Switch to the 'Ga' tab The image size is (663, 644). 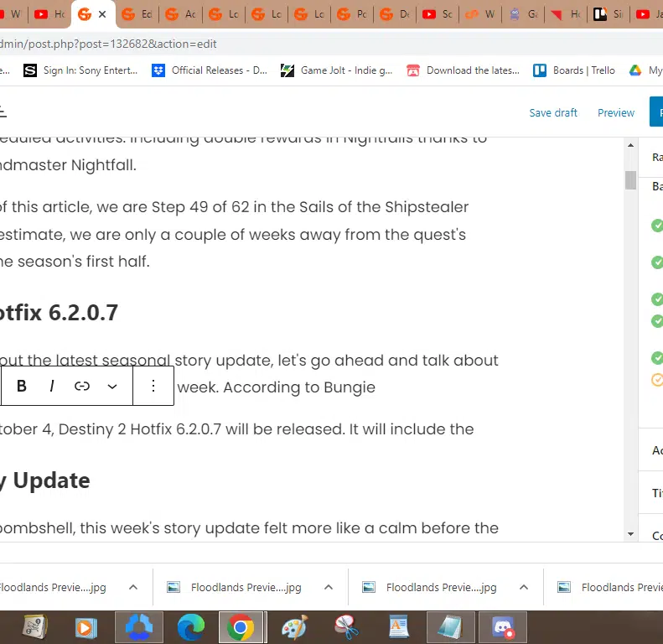point(524,14)
